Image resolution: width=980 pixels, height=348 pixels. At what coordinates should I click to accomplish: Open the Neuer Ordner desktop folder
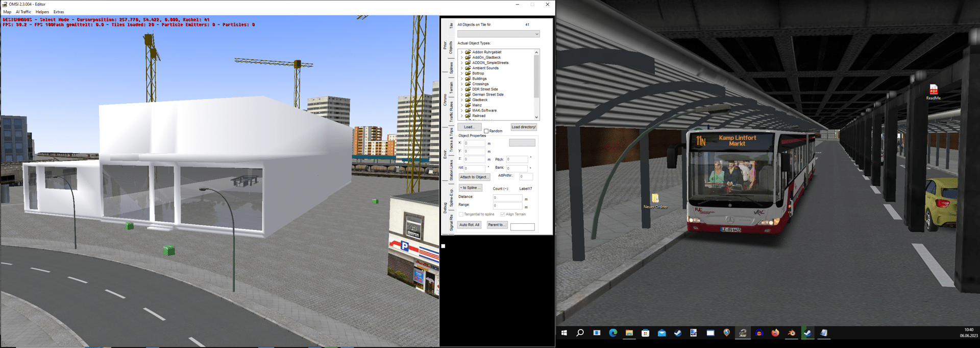pos(655,199)
